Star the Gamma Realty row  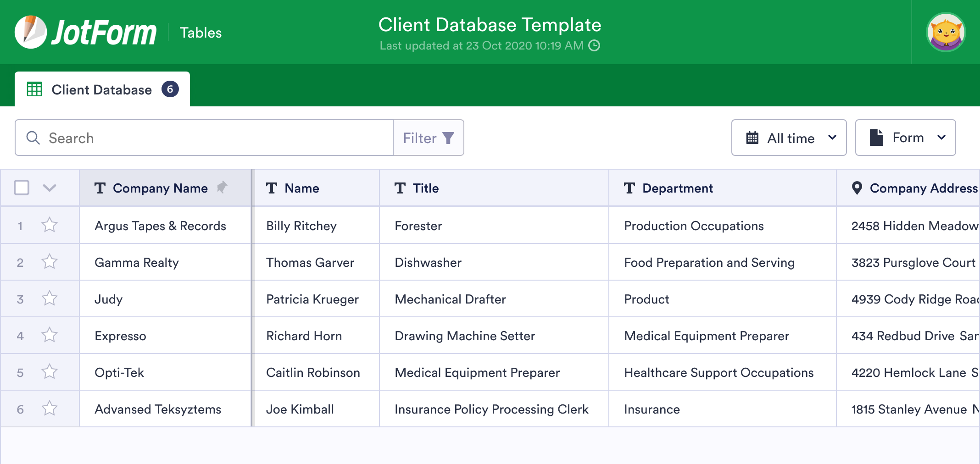[x=49, y=262]
